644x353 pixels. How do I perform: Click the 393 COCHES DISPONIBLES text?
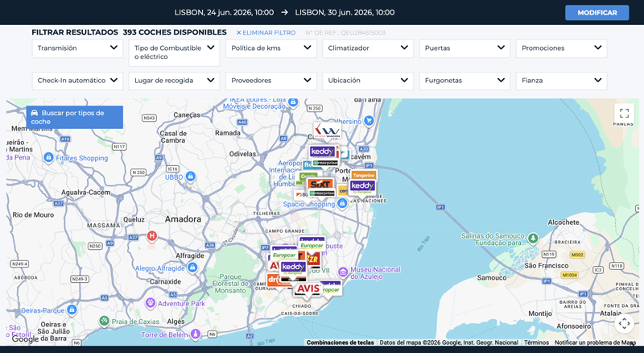coord(175,32)
